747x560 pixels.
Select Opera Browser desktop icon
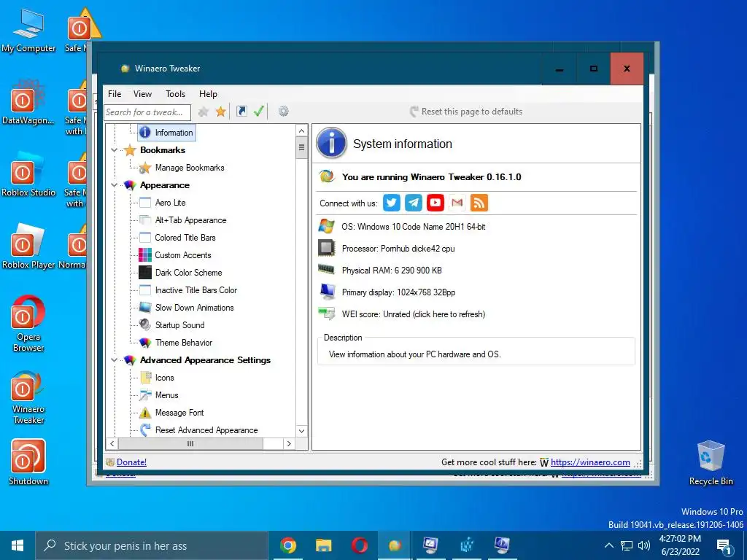pos(28,324)
